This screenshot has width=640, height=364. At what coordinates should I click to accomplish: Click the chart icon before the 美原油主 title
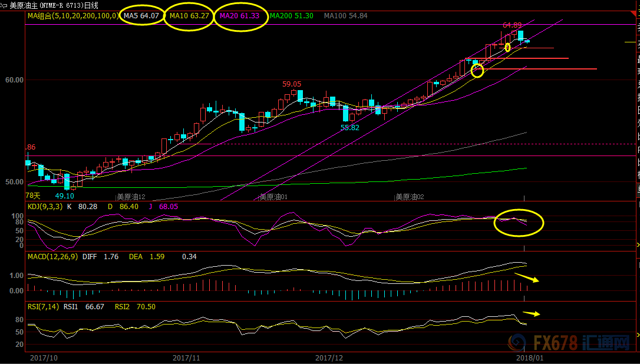pyautogui.click(x=4, y=5)
